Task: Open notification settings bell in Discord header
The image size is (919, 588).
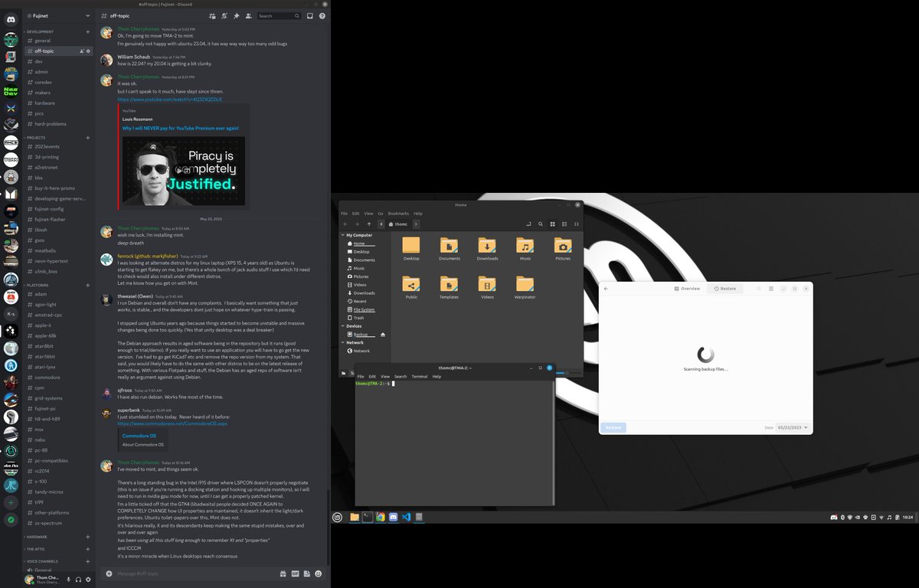Action: (x=224, y=15)
